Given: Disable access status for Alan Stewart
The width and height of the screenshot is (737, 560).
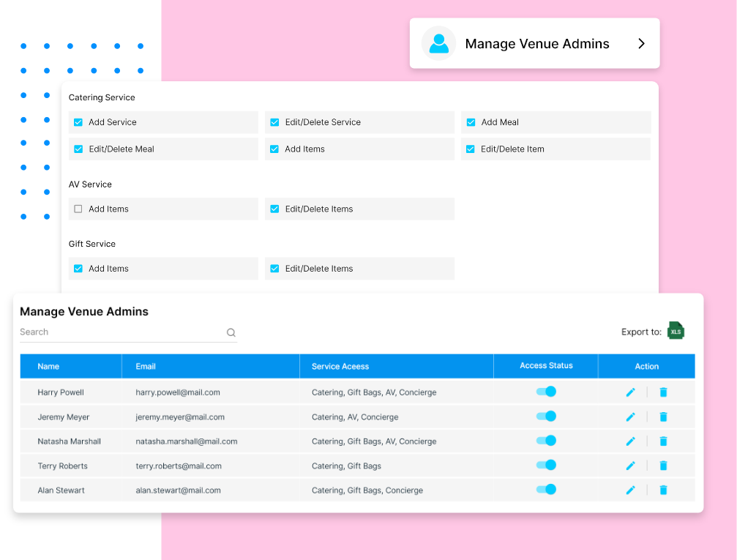Looking at the screenshot, I should tap(547, 490).
